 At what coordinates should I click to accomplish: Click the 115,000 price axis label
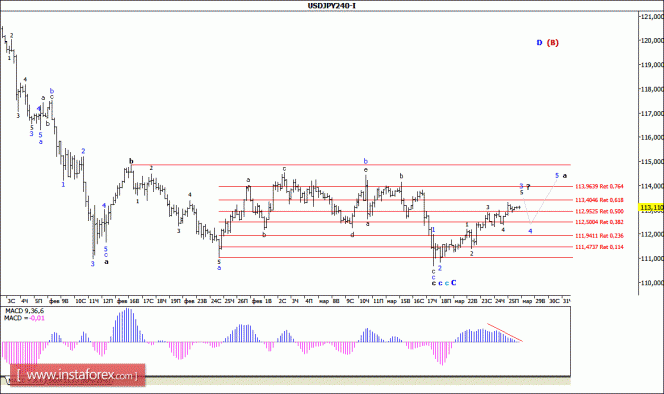[652, 161]
